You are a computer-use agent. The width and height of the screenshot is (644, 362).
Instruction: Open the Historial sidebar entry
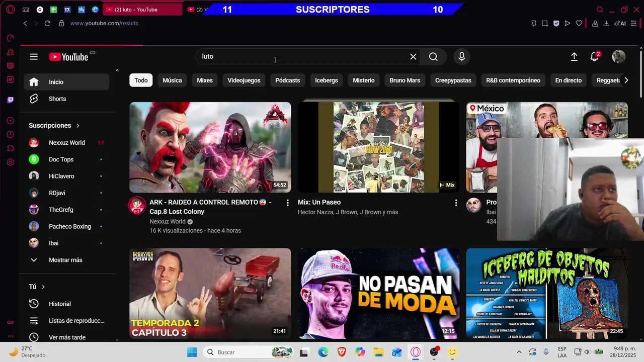66,304
